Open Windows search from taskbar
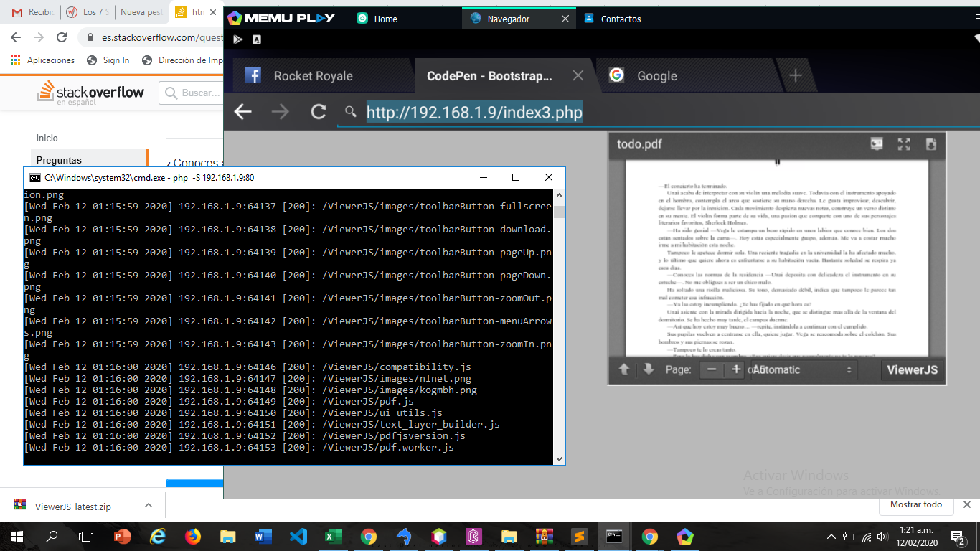Viewport: 980px width, 551px height. click(x=52, y=536)
